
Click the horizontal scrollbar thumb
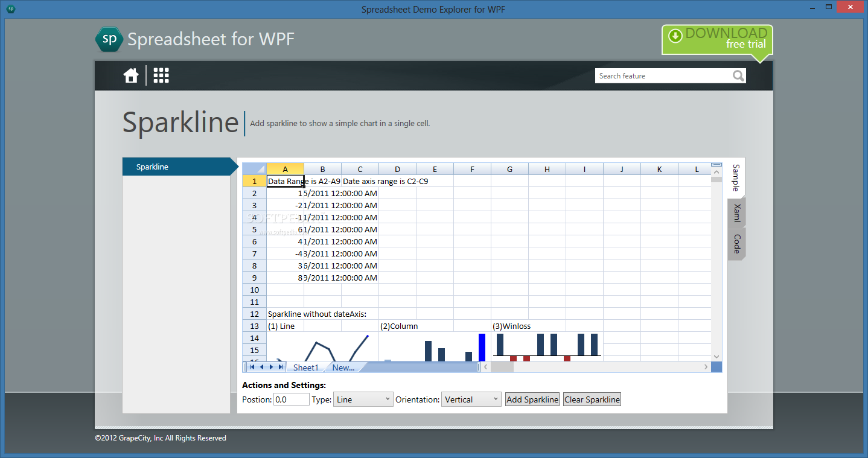502,367
